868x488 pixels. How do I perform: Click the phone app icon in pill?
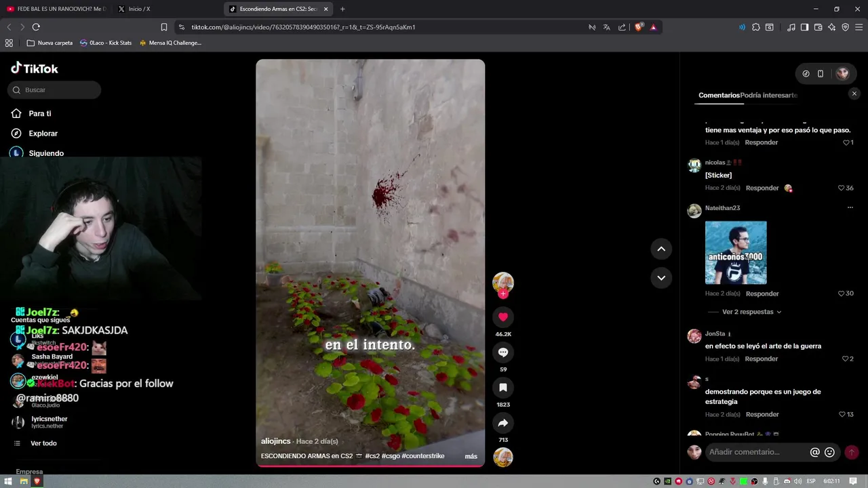821,73
